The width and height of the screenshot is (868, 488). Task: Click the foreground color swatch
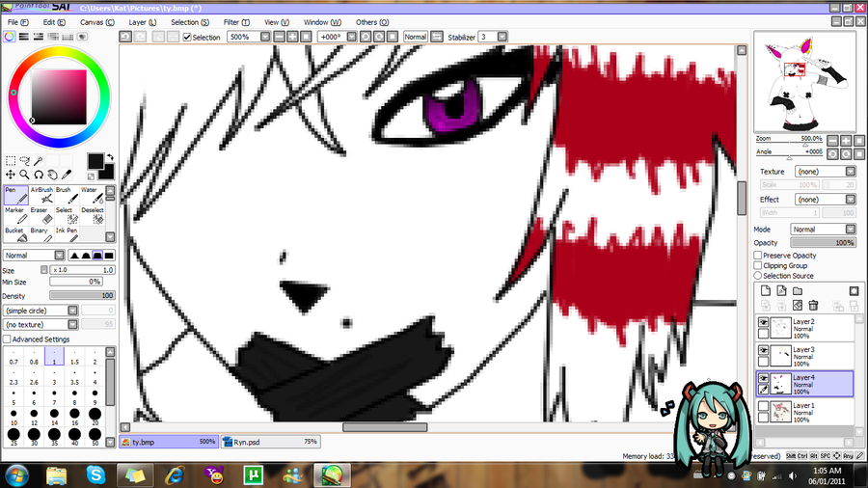(95, 161)
